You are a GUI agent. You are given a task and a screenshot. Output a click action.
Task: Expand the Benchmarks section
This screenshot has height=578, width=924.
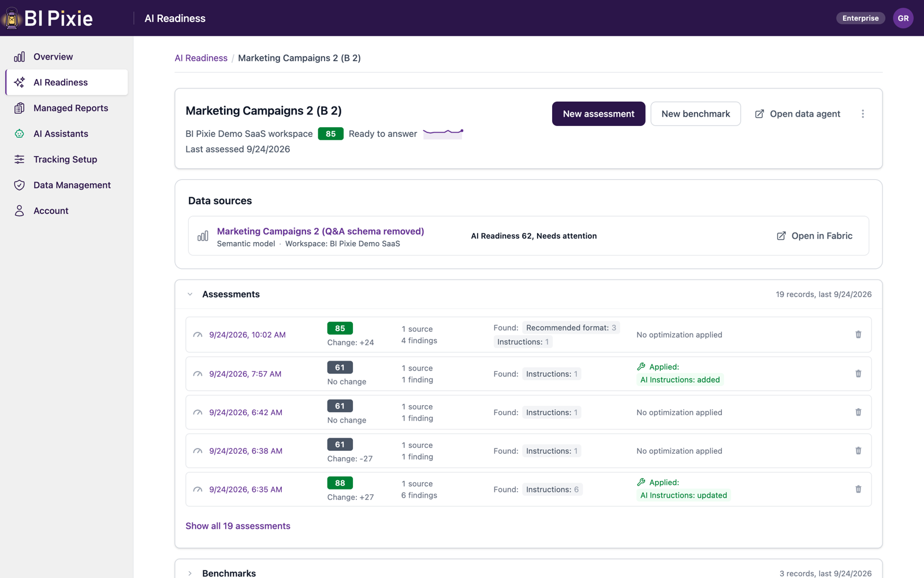click(190, 573)
